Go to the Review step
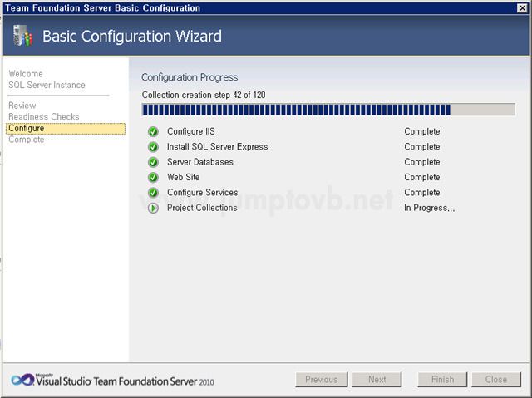 coord(22,106)
